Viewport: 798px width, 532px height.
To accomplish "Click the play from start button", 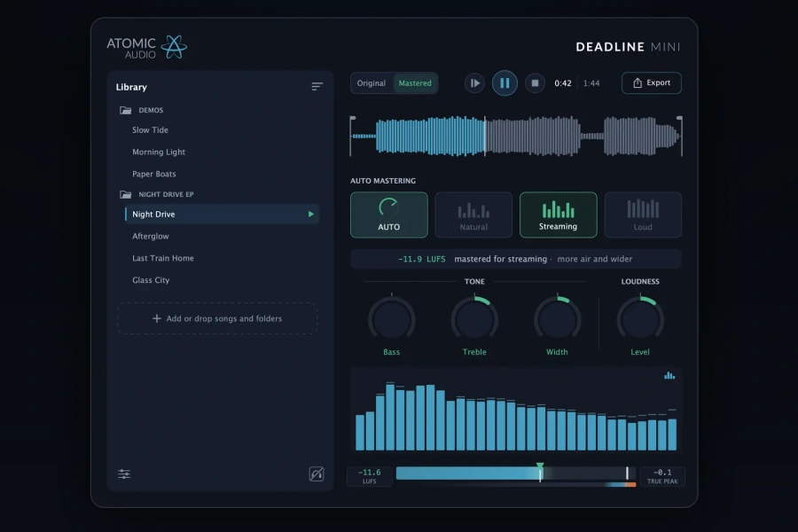I will click(475, 83).
